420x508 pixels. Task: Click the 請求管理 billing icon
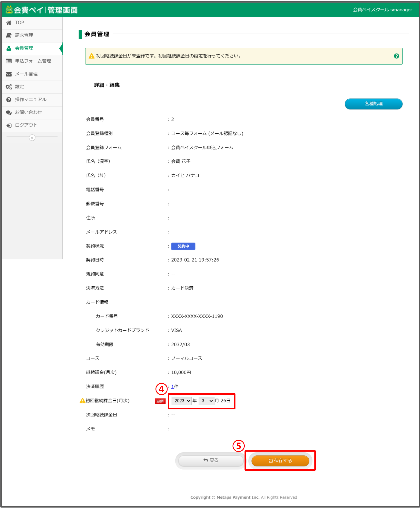coord(9,35)
